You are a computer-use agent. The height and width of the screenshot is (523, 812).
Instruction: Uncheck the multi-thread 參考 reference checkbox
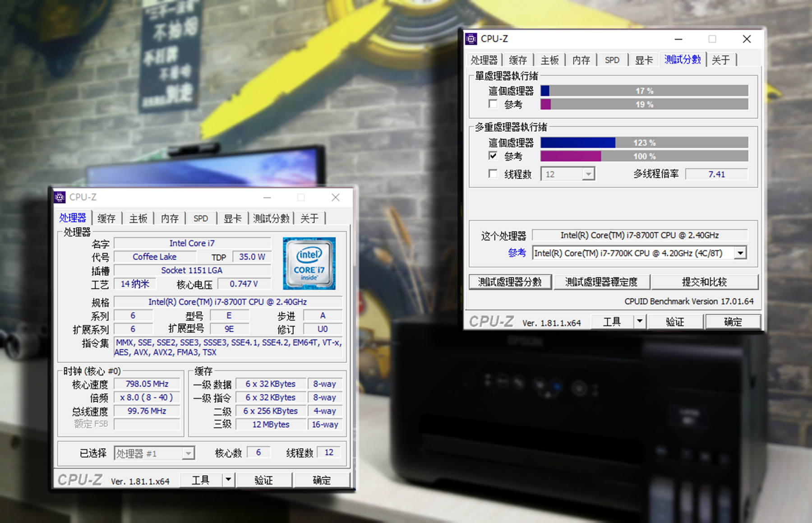tap(493, 156)
